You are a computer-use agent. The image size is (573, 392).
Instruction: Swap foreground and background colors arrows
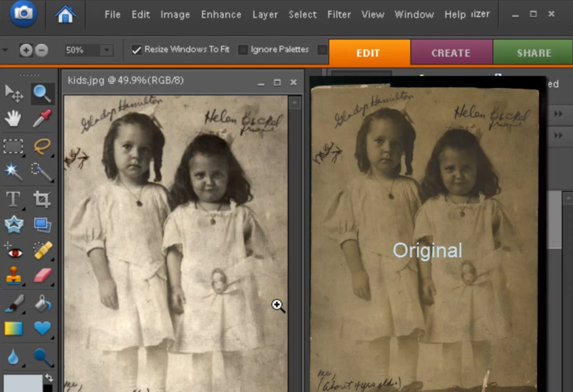coord(49,378)
